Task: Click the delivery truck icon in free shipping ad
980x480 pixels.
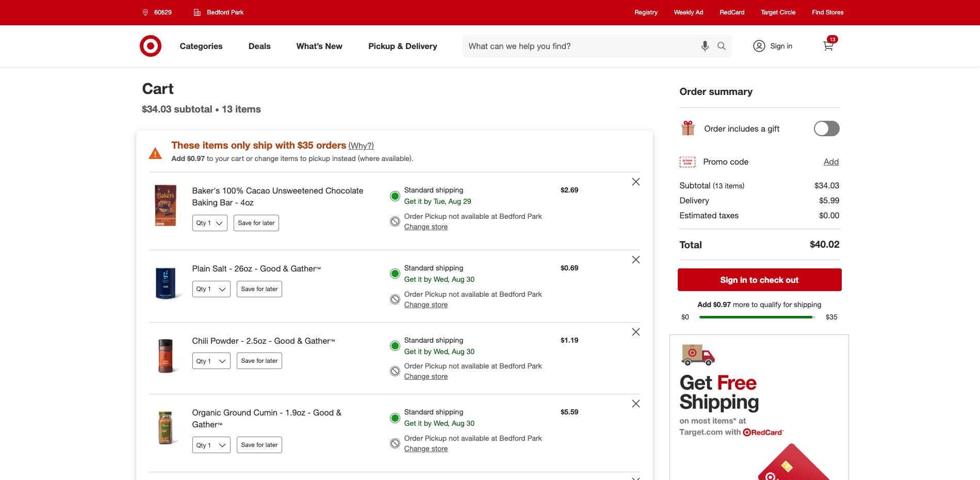Action: 698,355
